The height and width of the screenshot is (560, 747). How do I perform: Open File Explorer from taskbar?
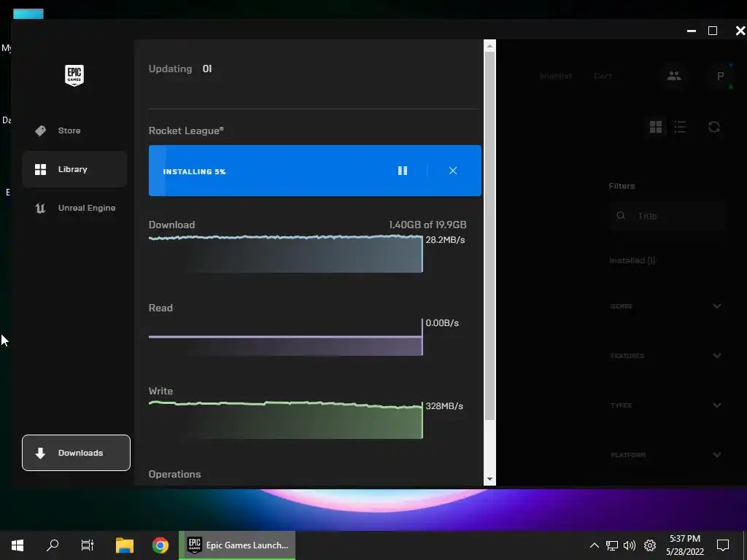point(125,545)
